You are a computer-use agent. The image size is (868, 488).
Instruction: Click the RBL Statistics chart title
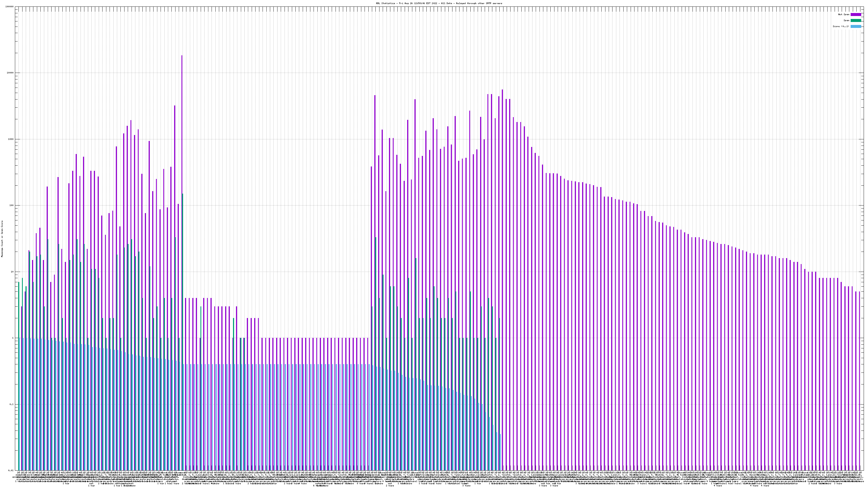439,3
